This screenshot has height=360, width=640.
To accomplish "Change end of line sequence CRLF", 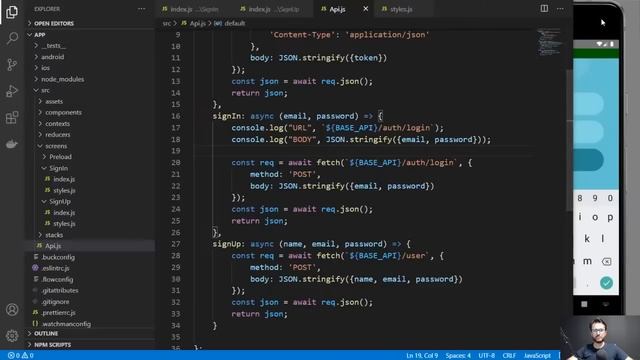I will click(x=509, y=356).
